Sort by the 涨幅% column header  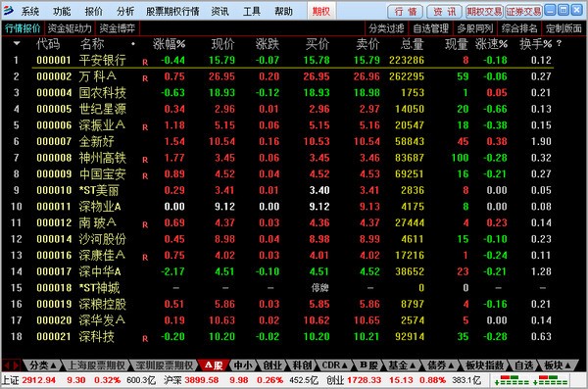point(169,44)
